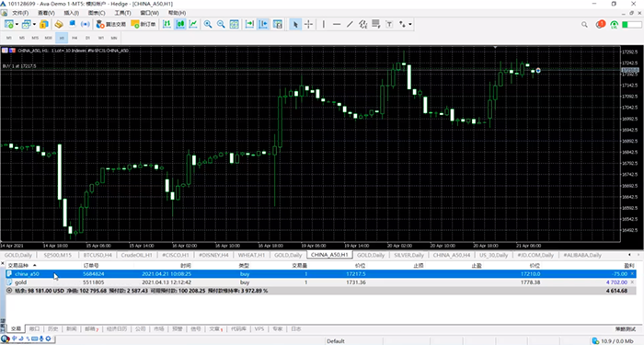Toggle candlestick chart mode button

(180, 24)
